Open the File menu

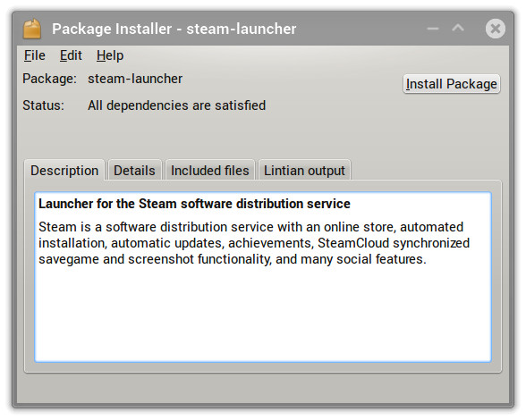coord(35,55)
